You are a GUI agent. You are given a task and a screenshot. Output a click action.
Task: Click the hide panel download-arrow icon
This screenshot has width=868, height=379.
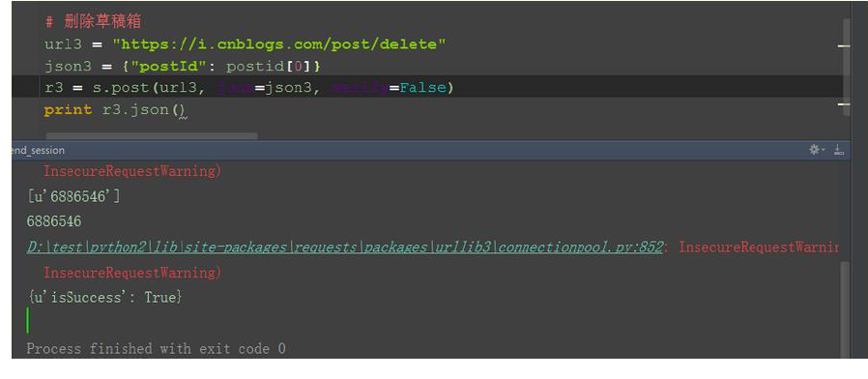(x=839, y=150)
